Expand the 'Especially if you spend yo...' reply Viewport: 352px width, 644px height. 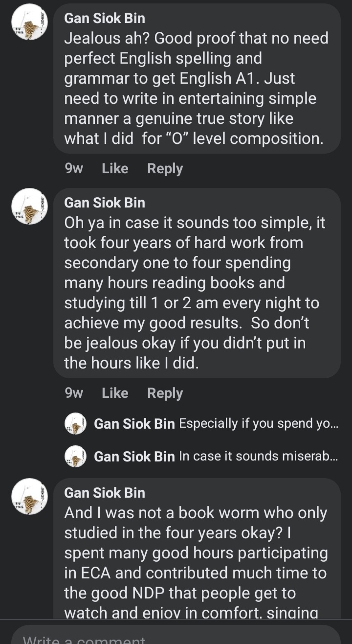[x=259, y=424]
